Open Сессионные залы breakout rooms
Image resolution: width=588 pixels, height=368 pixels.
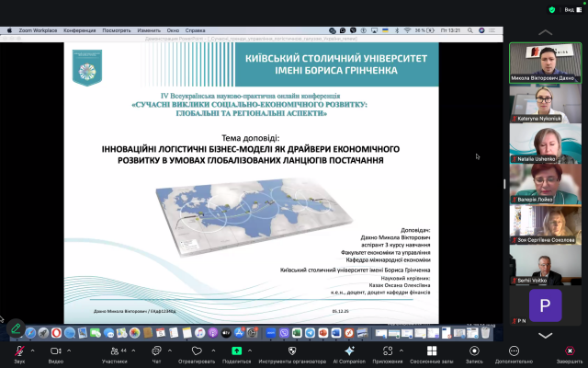click(433, 351)
